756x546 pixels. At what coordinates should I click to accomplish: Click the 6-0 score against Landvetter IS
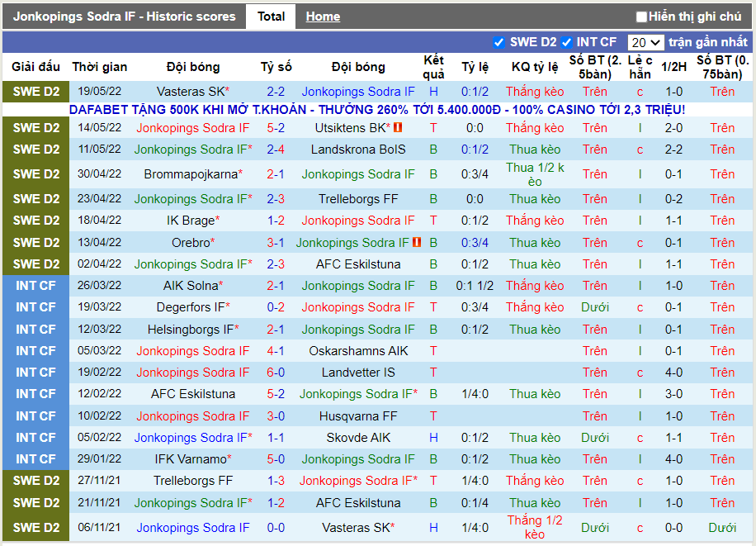pyautogui.click(x=276, y=373)
